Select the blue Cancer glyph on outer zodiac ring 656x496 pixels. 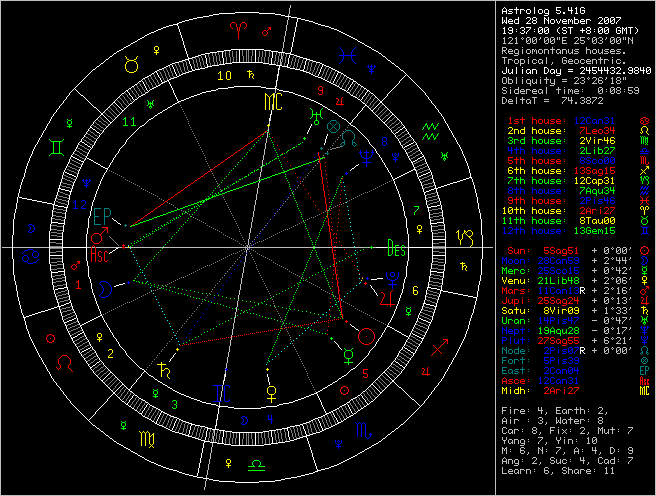click(31, 256)
